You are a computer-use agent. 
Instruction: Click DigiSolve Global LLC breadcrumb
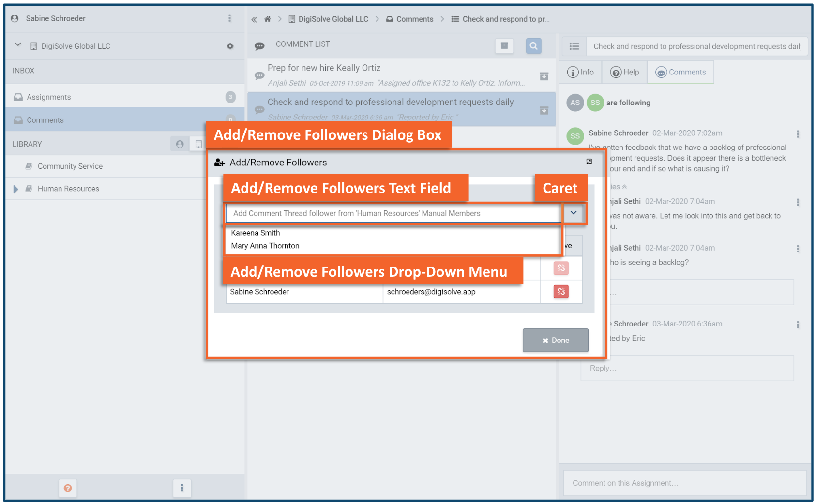click(329, 19)
